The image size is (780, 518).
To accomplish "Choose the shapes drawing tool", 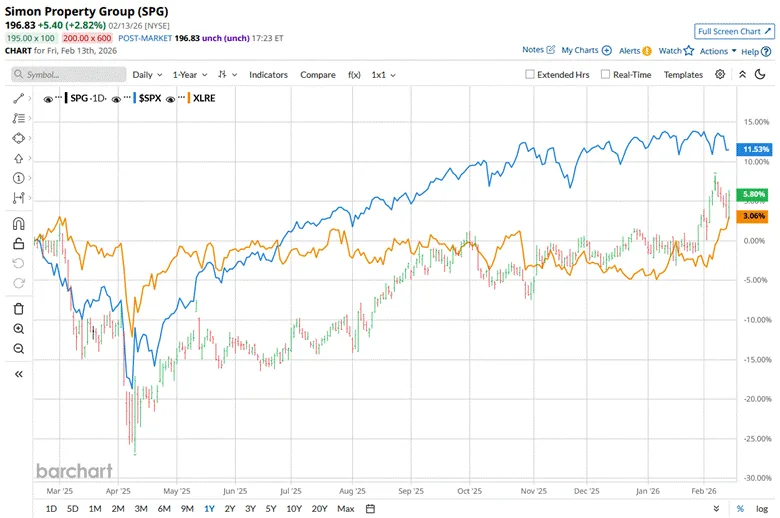I will click(x=18, y=138).
